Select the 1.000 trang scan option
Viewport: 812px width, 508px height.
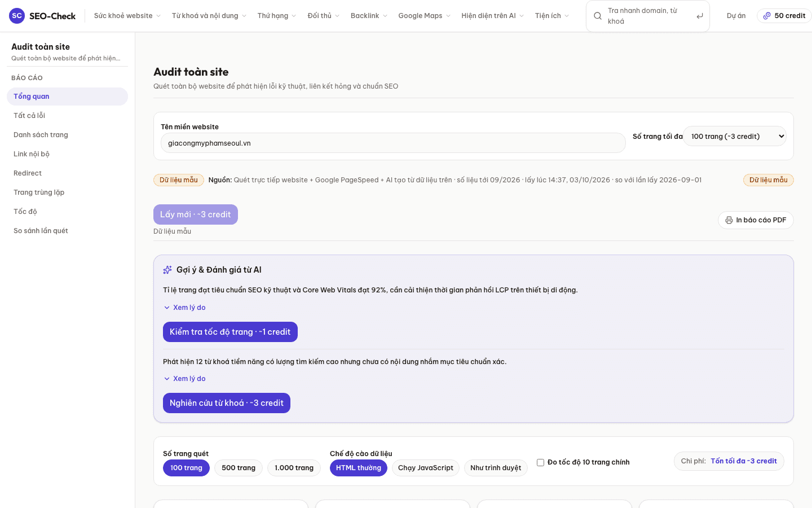(294, 468)
